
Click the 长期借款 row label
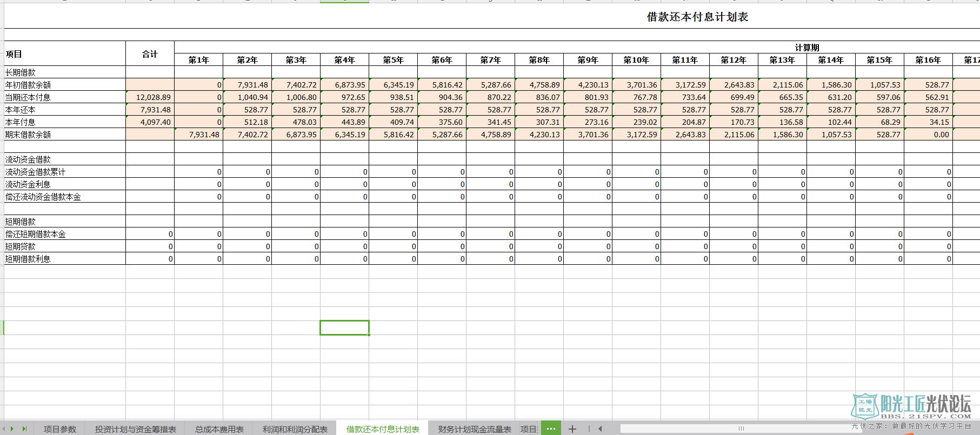[21, 72]
